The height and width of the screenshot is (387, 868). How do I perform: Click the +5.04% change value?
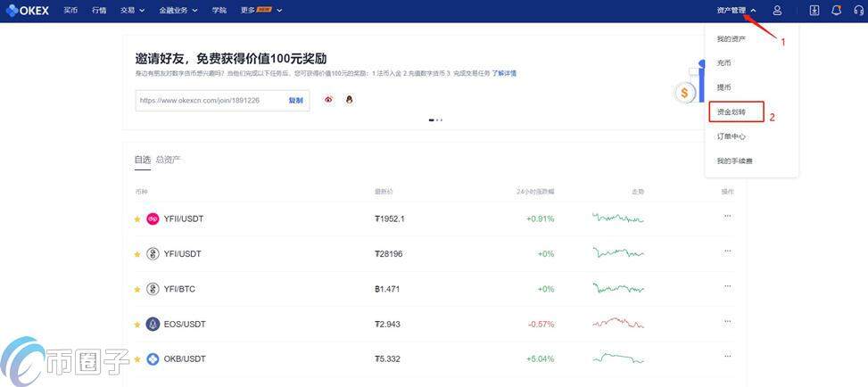(x=541, y=358)
